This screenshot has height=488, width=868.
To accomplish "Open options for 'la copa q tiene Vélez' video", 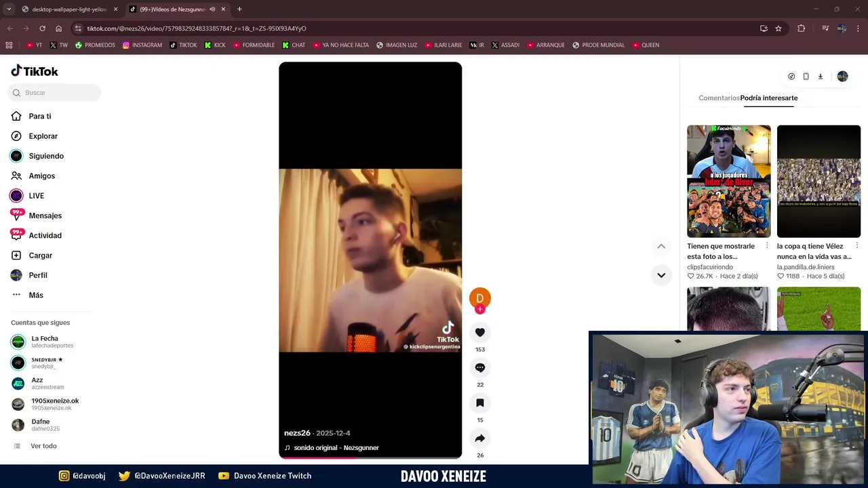I will pos(857,245).
